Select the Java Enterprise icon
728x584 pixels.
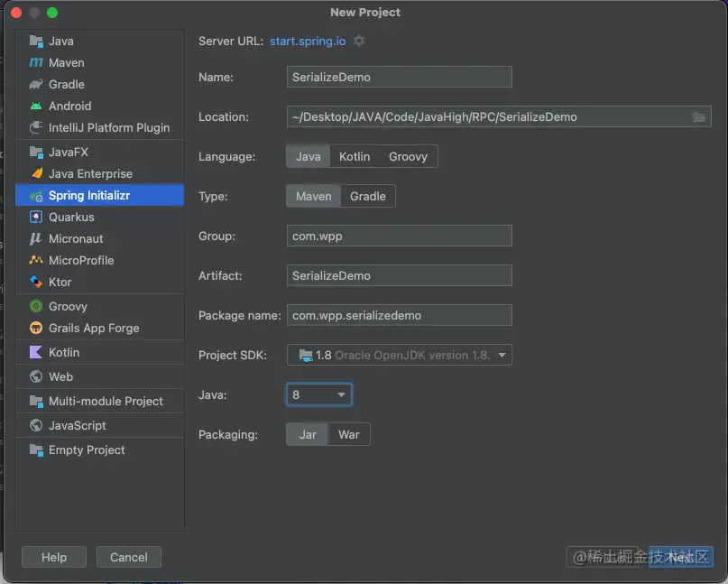pyautogui.click(x=36, y=173)
